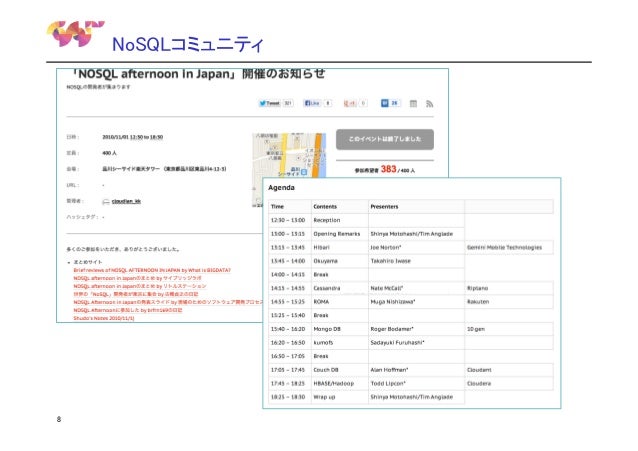Click the Contents column header
638x451 pixels.
[x=340, y=206]
